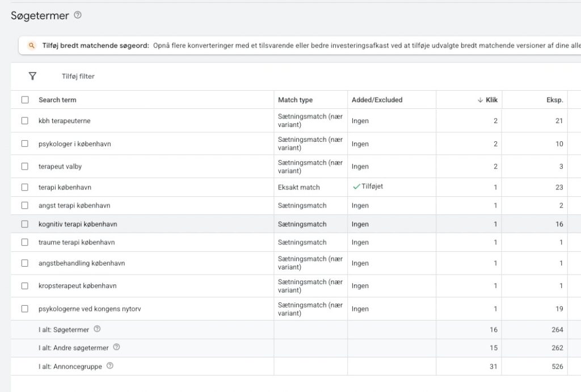Click the sort arrow next to Klik

click(480, 100)
